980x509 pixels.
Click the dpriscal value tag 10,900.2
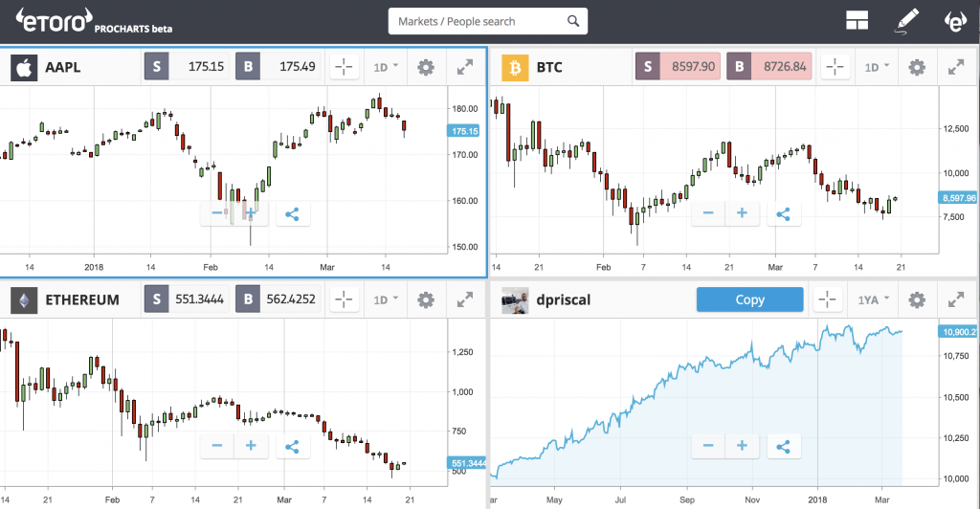pyautogui.click(x=958, y=332)
